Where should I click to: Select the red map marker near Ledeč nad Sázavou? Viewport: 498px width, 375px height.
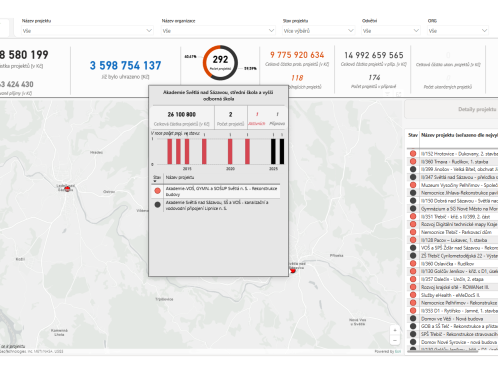tap(67, 189)
